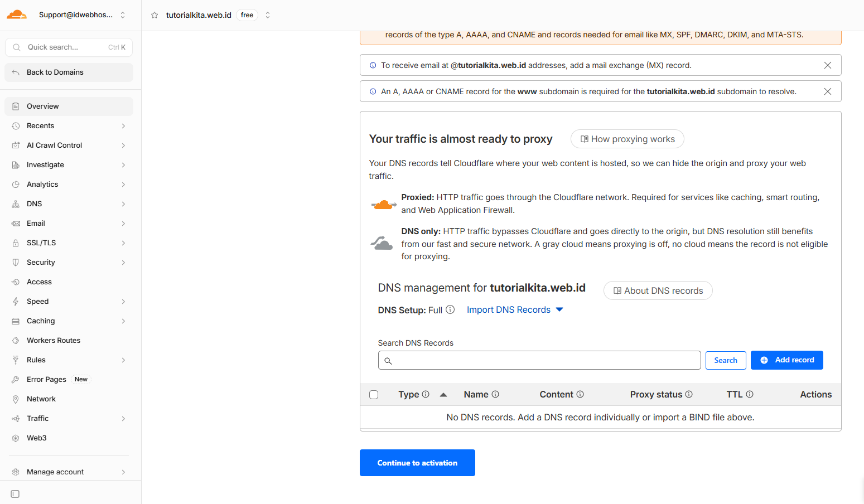
Task: Expand the Manage account chevron
Action: point(123,472)
